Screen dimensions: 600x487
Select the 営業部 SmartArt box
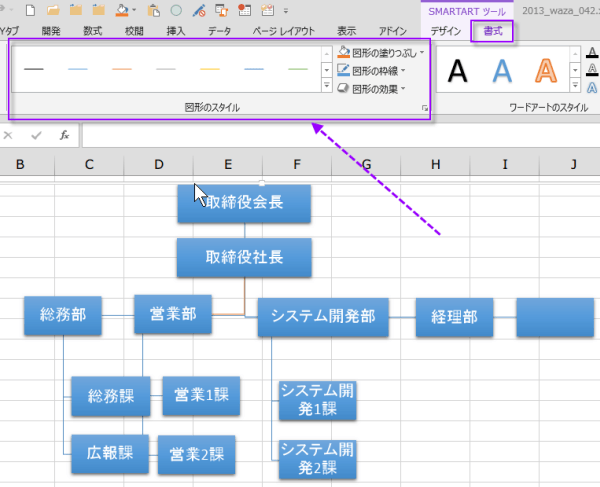point(173,314)
